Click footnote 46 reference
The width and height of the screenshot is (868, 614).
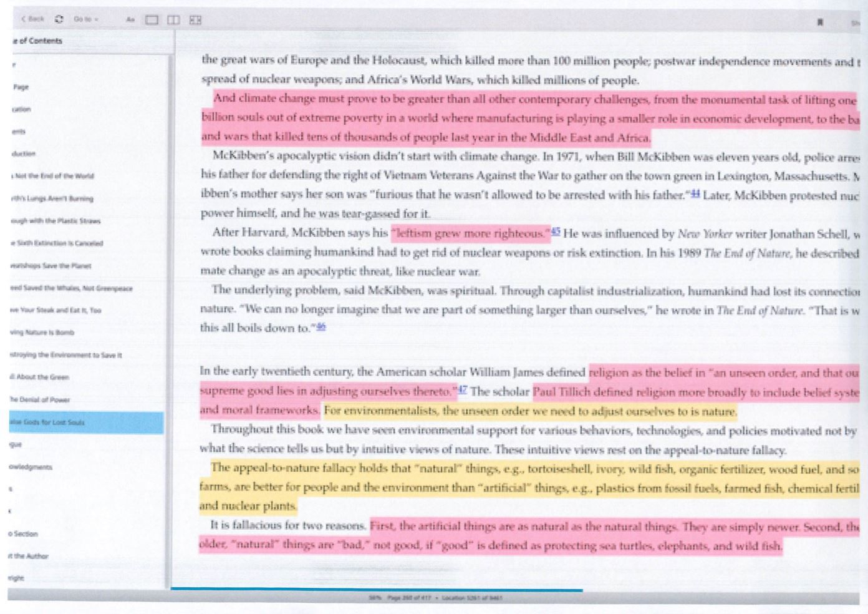click(321, 326)
